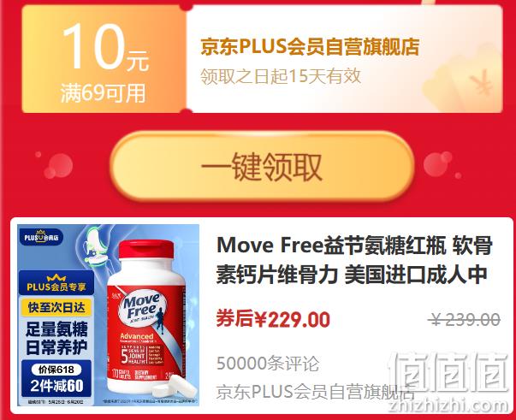516x420 pixels.
Task: Click the 券后¥229.00 price
Action: (x=273, y=319)
